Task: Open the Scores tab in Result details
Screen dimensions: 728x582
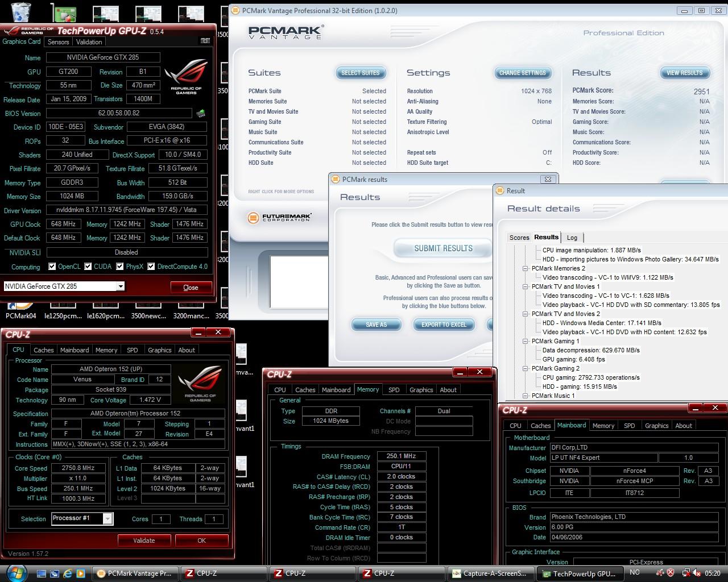Action: [519, 238]
